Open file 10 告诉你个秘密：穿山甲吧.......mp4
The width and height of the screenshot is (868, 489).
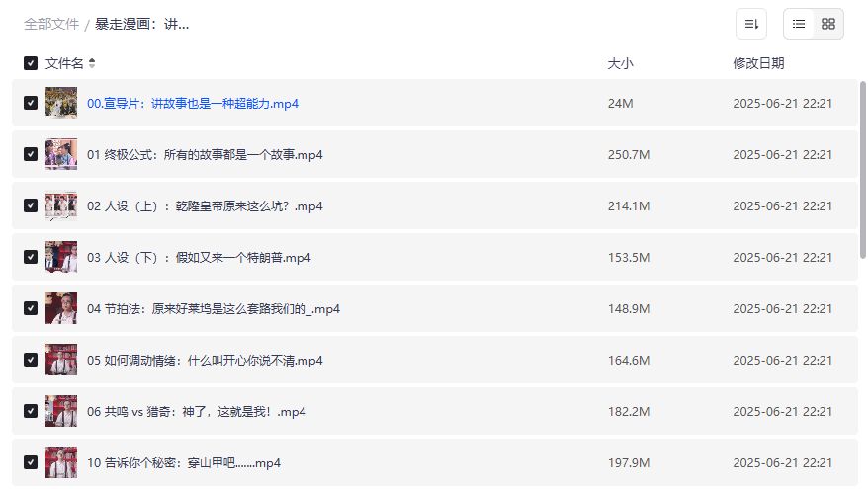184,463
